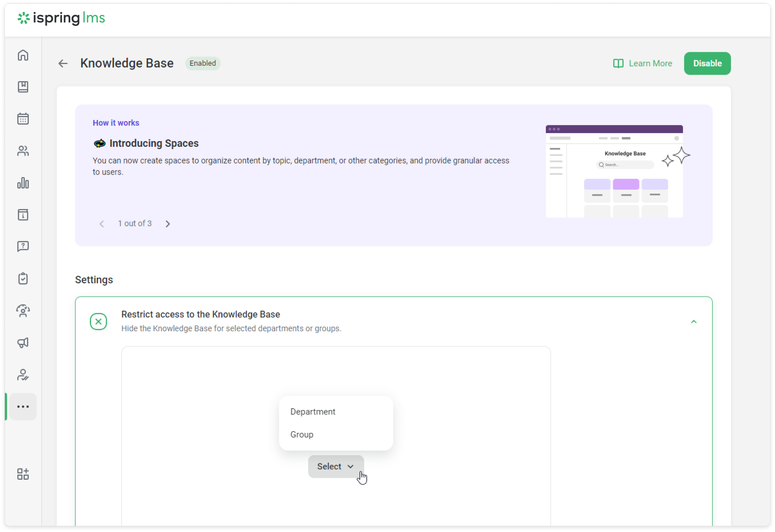This screenshot has width=775, height=532.
Task: Open the Home icon in sidebar
Action: pyautogui.click(x=23, y=55)
